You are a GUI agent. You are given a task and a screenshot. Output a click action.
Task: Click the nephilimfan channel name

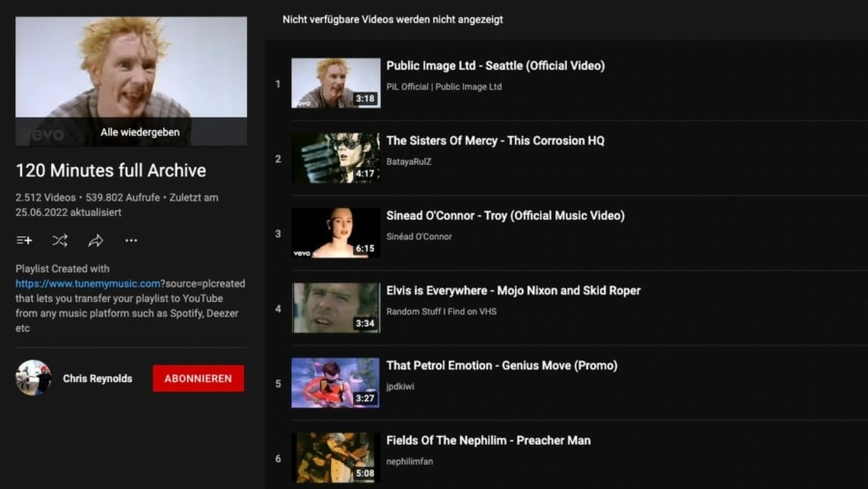click(410, 462)
